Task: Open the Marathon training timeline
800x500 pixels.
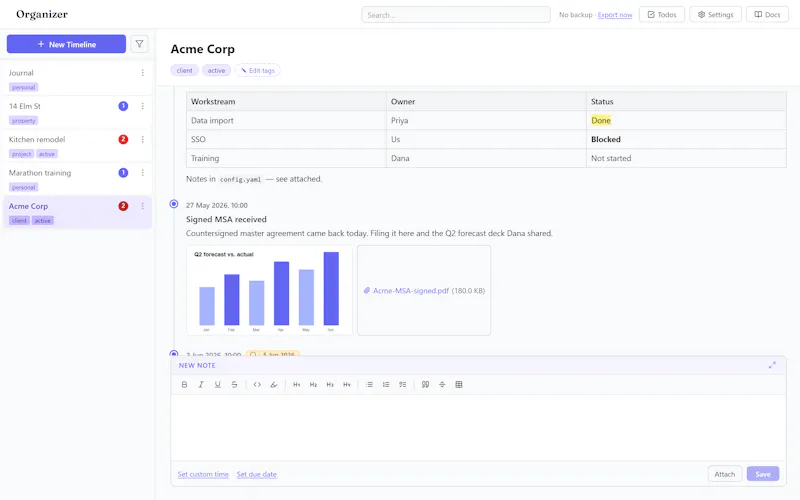Action: click(78, 179)
